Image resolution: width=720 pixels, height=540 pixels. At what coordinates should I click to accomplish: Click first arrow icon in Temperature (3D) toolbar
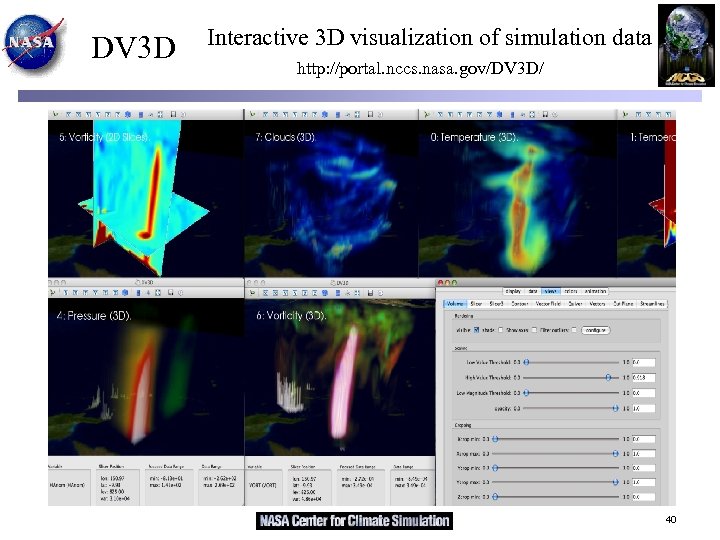(x=427, y=114)
